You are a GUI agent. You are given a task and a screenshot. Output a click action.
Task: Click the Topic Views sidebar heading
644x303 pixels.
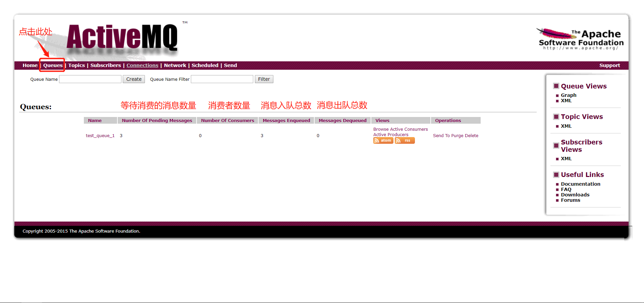[x=582, y=117]
